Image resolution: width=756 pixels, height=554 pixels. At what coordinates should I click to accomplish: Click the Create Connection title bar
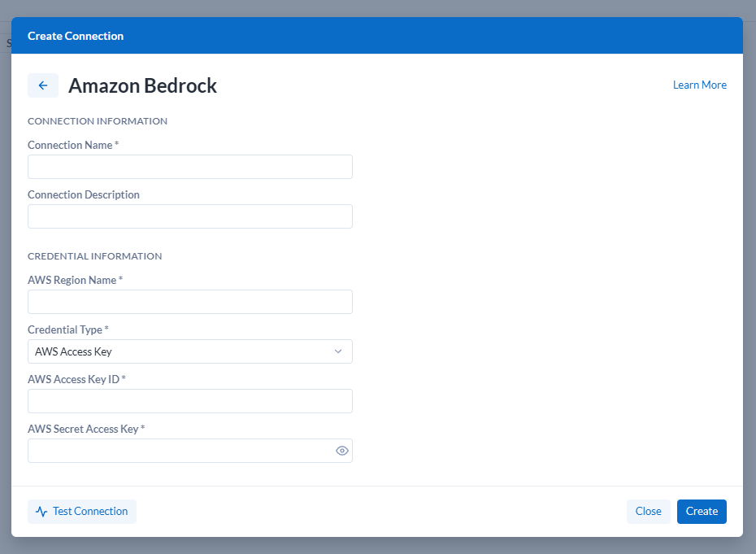click(377, 36)
